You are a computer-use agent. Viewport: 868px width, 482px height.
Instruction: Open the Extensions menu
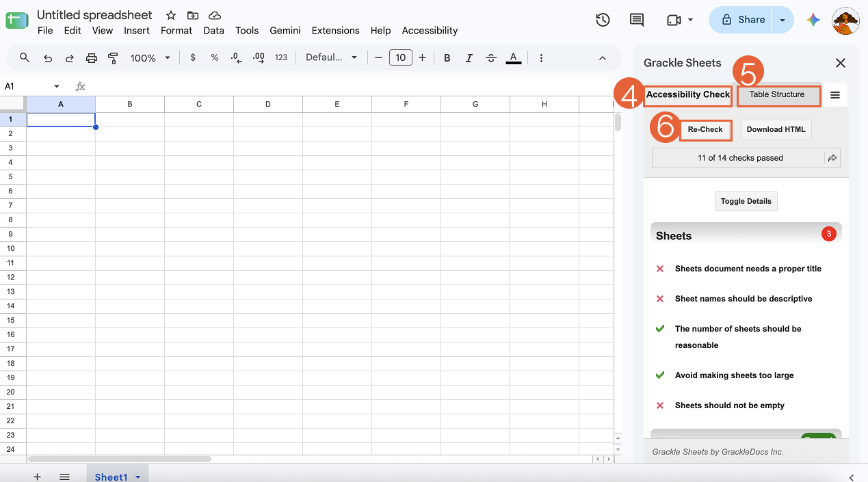pyautogui.click(x=335, y=30)
